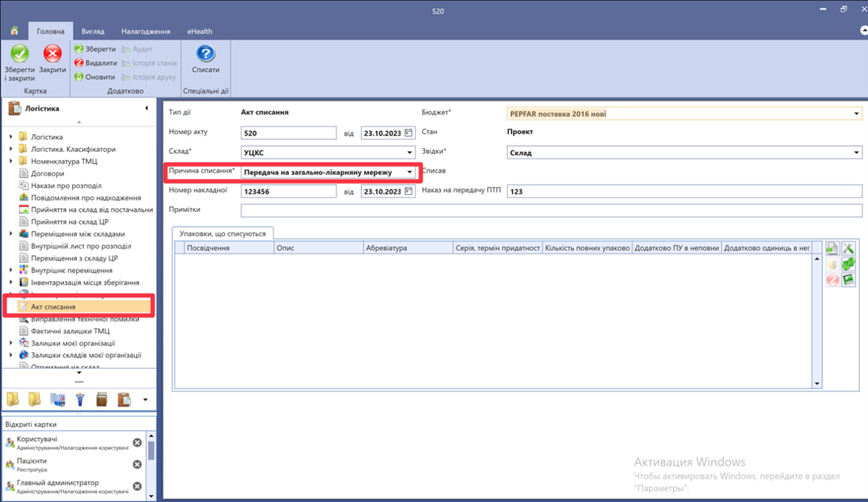The image size is (868, 502).
Task: Select Упаковки, що списуються tab
Action: pos(223,233)
